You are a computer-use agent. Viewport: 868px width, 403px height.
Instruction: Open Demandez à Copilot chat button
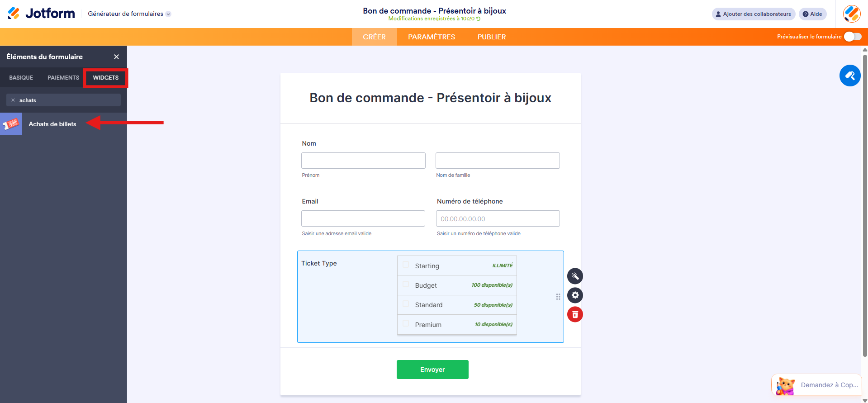pyautogui.click(x=816, y=385)
